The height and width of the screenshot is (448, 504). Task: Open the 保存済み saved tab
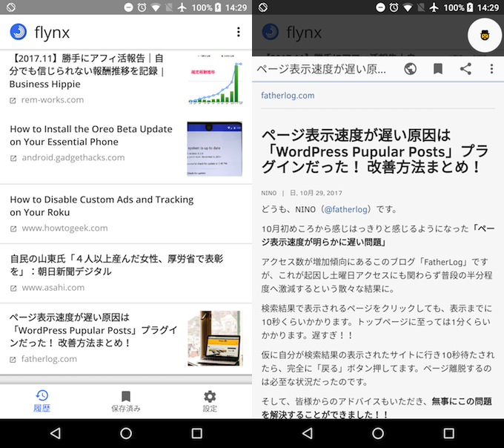126,401
